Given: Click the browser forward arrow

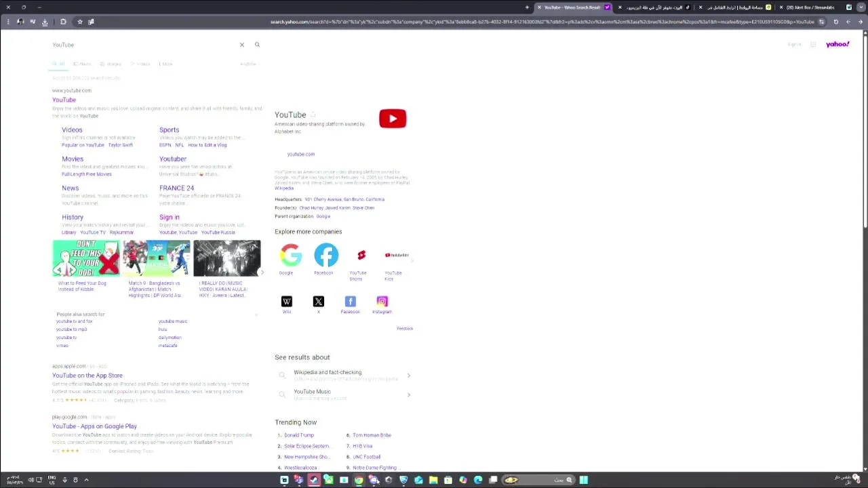Looking at the screenshot, I should [848, 22].
